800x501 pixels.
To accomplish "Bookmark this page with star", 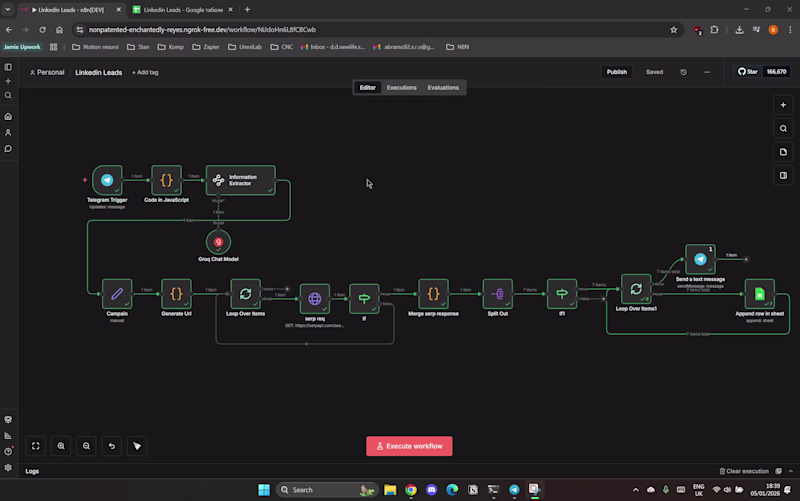I will [x=673, y=30].
